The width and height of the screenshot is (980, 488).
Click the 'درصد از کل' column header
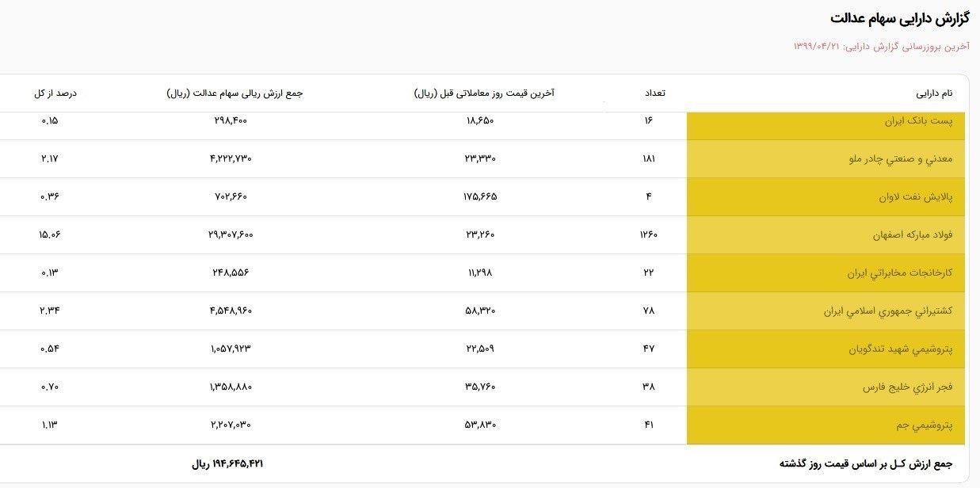tap(55, 93)
